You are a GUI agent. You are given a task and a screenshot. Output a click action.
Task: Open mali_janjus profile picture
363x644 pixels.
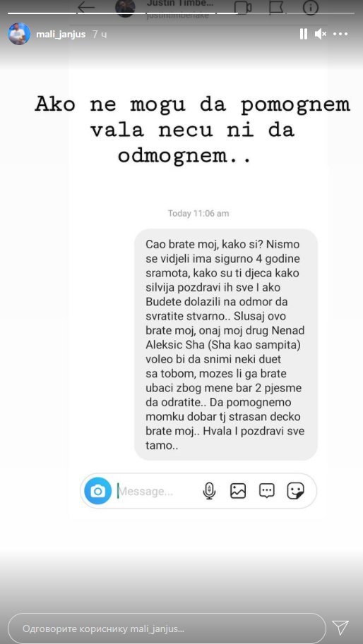click(19, 34)
